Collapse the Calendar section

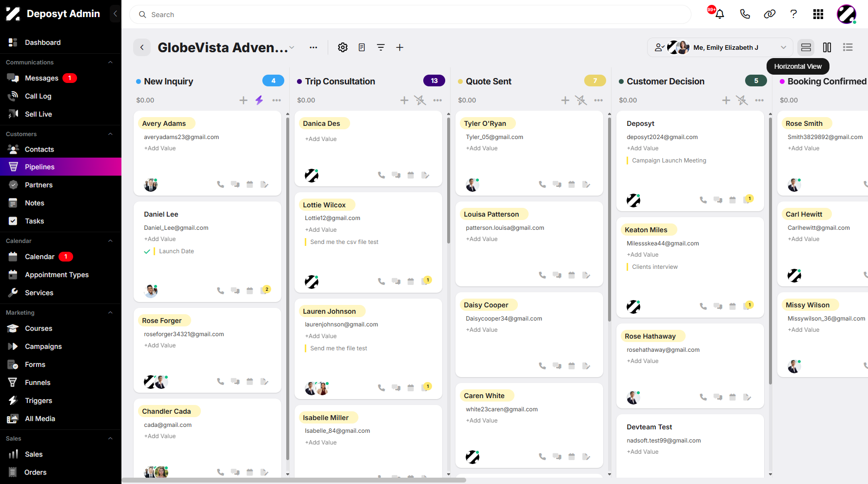110,241
